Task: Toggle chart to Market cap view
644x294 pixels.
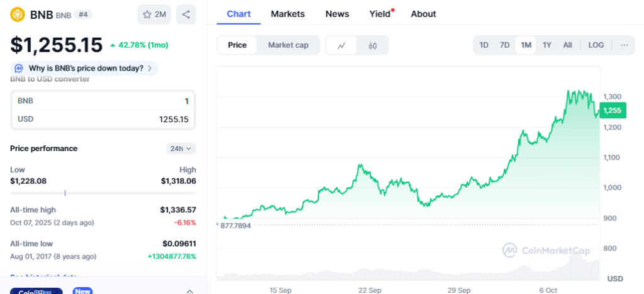Action: coord(288,45)
